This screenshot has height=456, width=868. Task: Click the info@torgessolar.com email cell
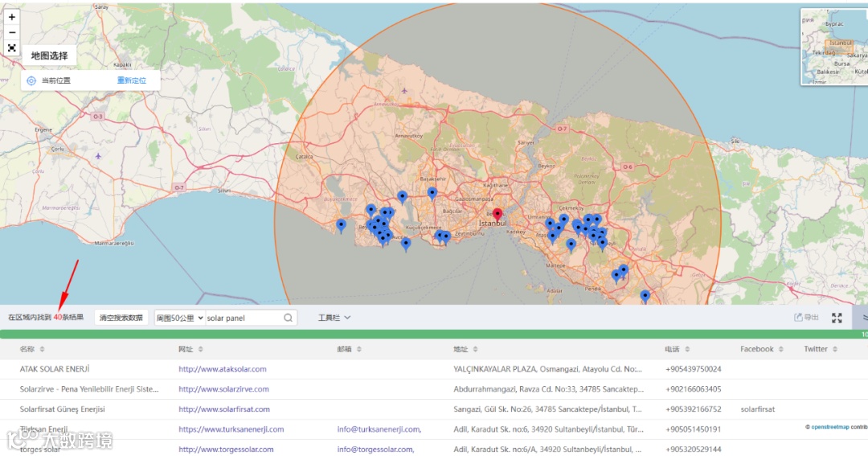coord(375,450)
